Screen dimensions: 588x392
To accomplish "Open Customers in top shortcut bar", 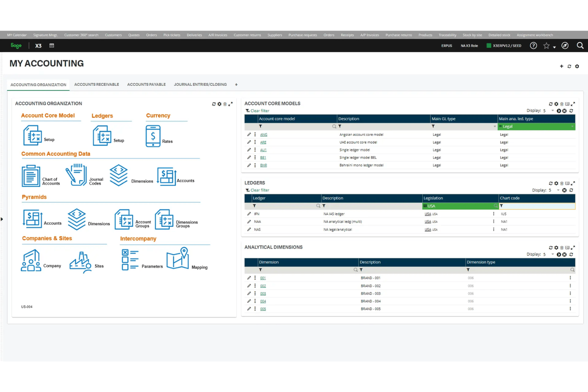I will [x=113, y=35].
